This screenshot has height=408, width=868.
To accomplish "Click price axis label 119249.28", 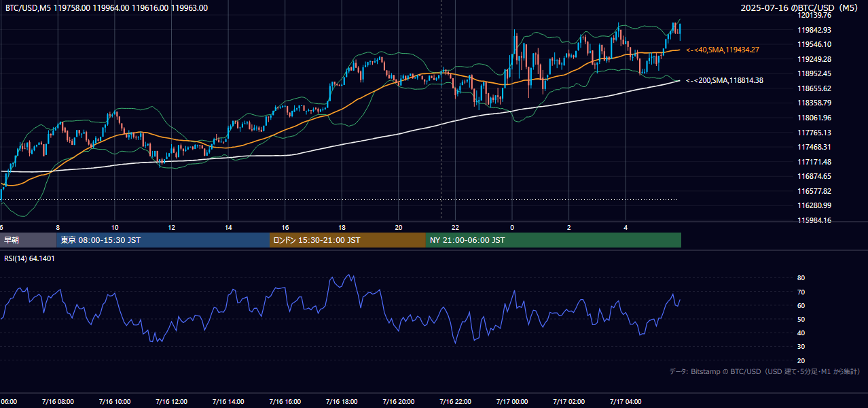I will pos(814,59).
